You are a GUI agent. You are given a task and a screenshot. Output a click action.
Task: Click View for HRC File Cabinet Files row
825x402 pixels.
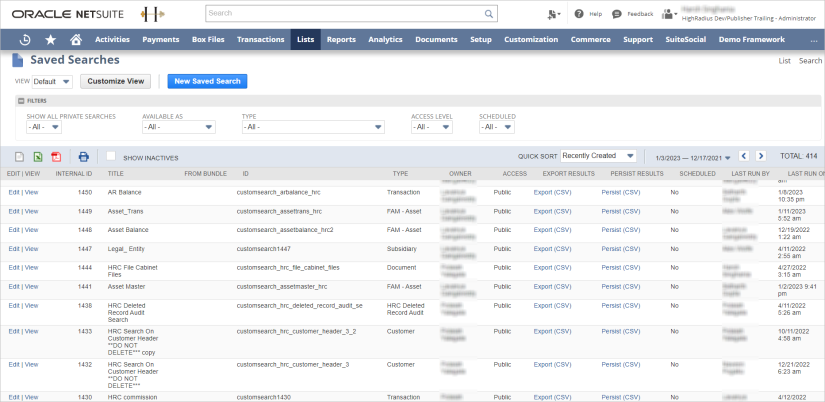(32, 268)
